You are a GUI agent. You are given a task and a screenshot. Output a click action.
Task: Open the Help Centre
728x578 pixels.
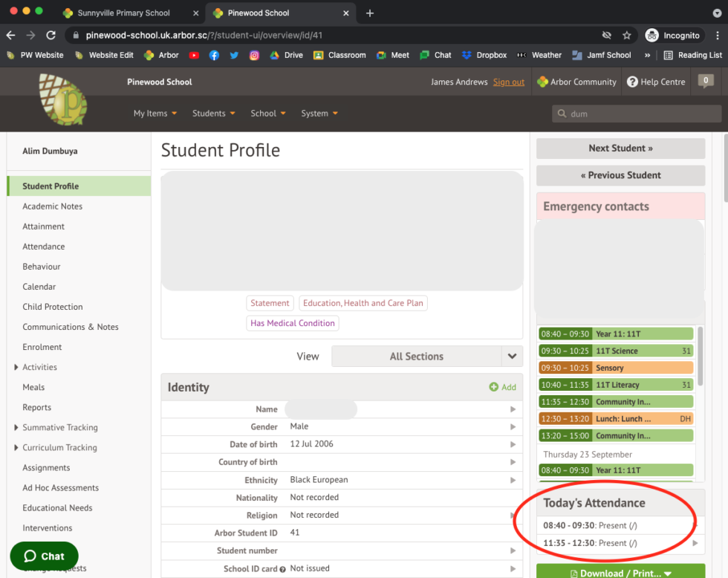point(656,82)
